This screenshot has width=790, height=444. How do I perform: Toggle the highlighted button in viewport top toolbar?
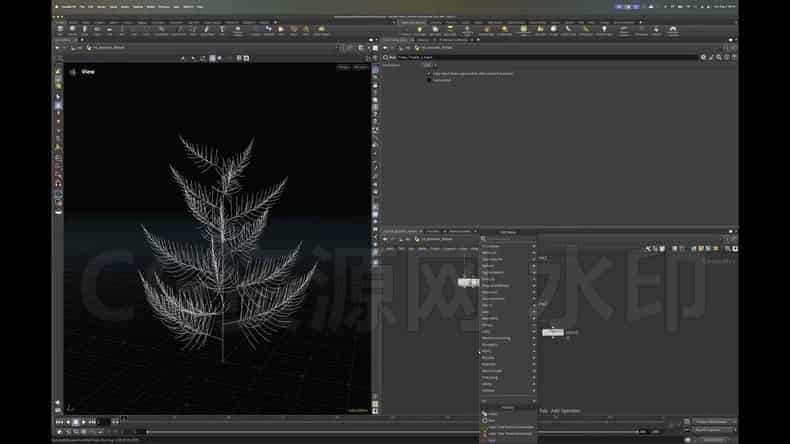[212, 58]
